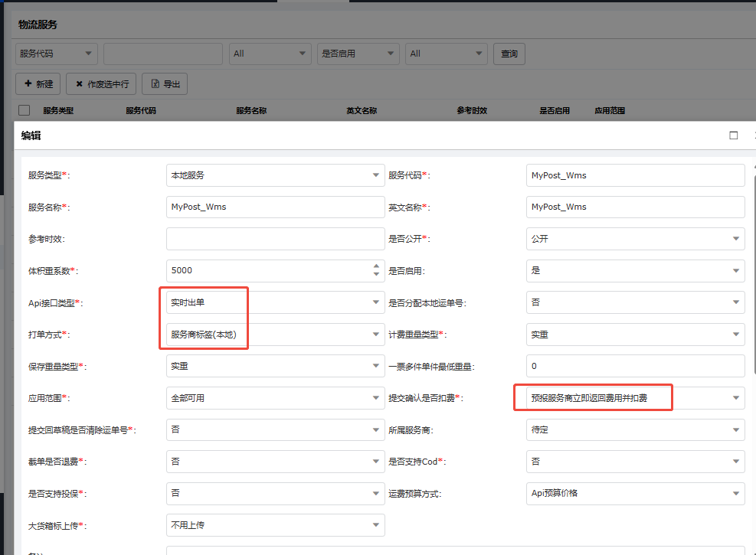This screenshot has height=555, width=756.
Task: Click the 服务代码 column header in table
Action: (141, 111)
